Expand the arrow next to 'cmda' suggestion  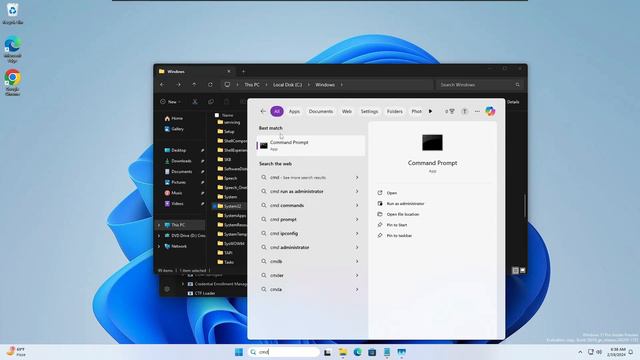click(357, 289)
